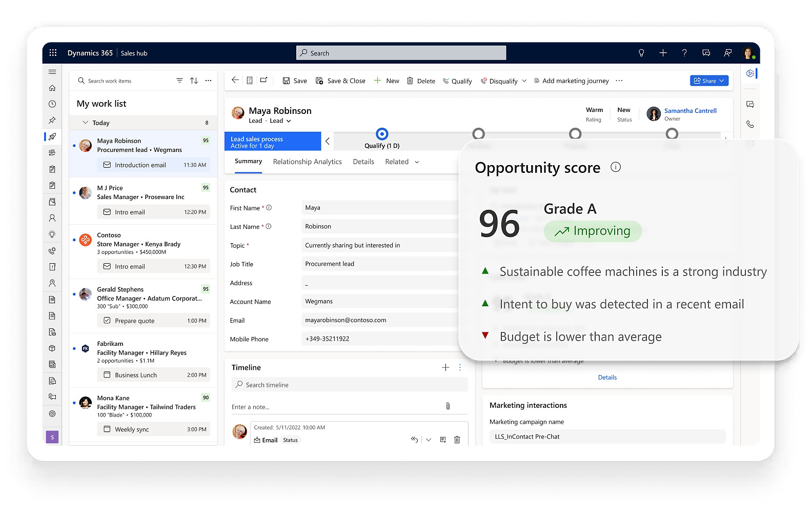This screenshot has height=513, width=812.
Task: Click the Share button
Action: [x=709, y=81]
